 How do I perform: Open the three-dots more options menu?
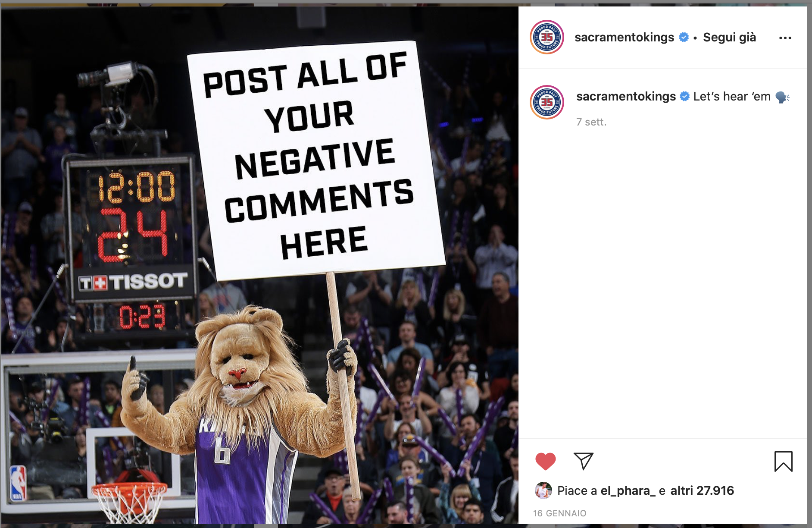click(x=785, y=38)
